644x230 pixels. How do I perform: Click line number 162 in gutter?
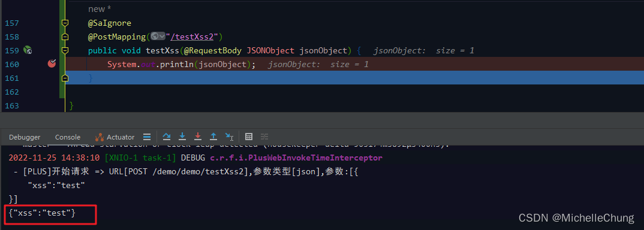point(12,92)
